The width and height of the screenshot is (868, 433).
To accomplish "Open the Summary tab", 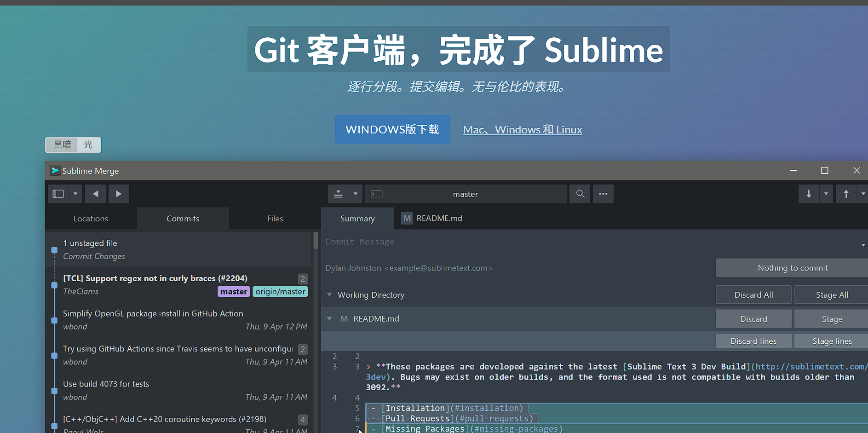I will [357, 219].
